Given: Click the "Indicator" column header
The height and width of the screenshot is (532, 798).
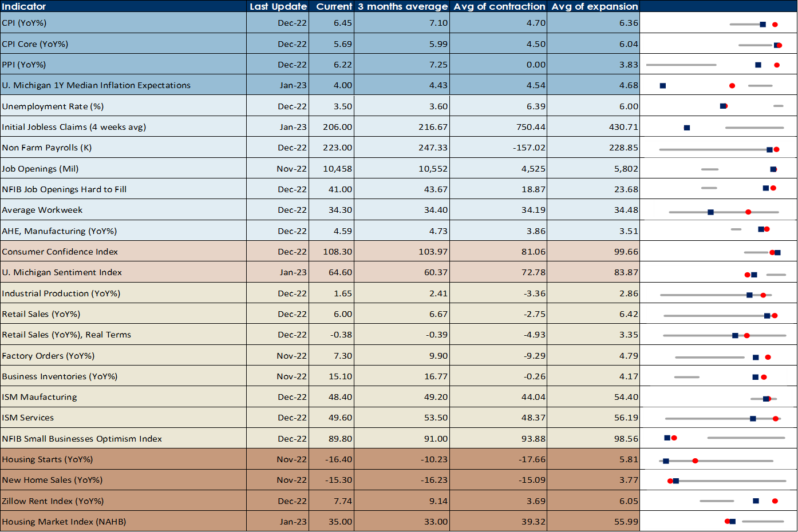Looking at the screenshot, I should (24, 6).
